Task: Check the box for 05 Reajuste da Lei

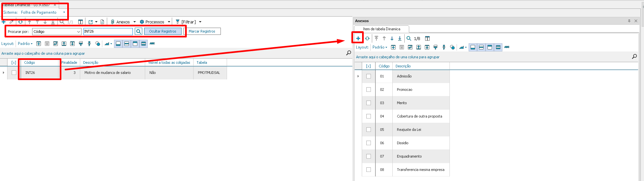Action: coord(369,130)
